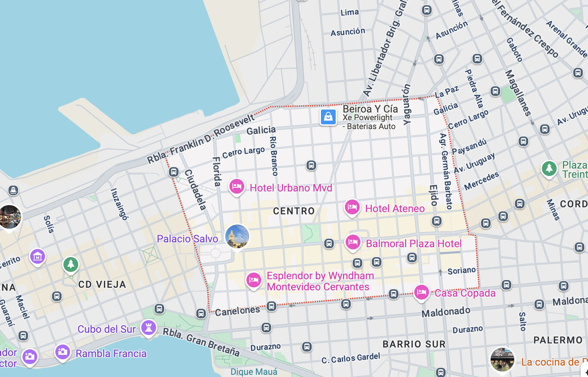588x377 pixels.
Task: Click the purple museum icon in Ciudad Vieja
Action: (x=37, y=257)
